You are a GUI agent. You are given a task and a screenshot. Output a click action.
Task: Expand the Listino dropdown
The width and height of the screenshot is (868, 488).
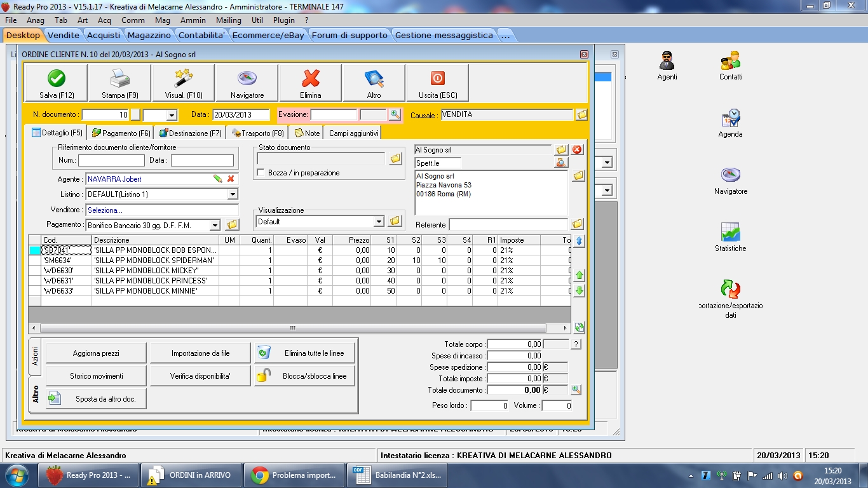(x=233, y=194)
